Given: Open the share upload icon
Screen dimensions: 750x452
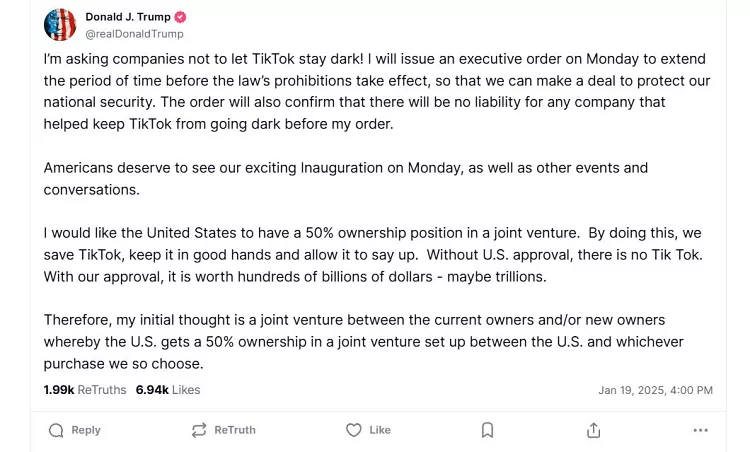Looking at the screenshot, I should tap(594, 430).
